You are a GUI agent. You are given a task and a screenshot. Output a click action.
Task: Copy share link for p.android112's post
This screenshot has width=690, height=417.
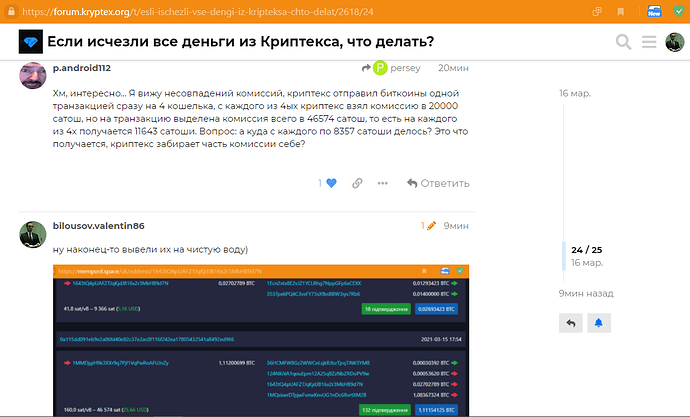point(356,183)
